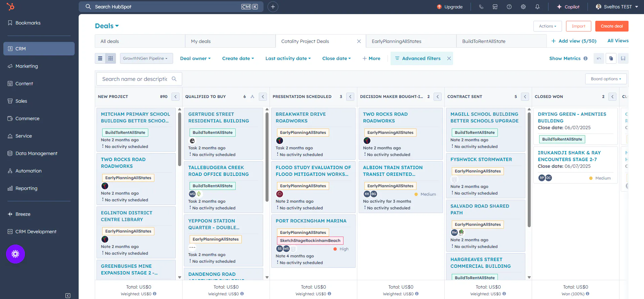Switch to the All deals tab
The height and width of the screenshot is (299, 644).
[x=140, y=41]
